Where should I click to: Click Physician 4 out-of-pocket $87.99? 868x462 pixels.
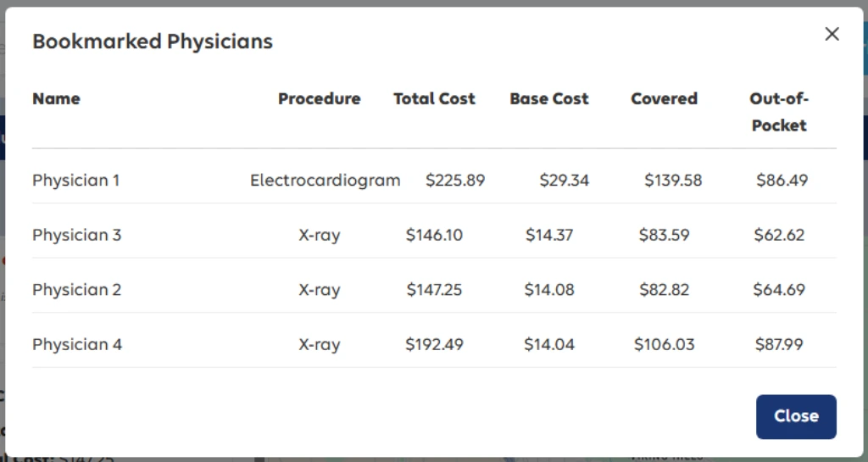click(x=778, y=344)
